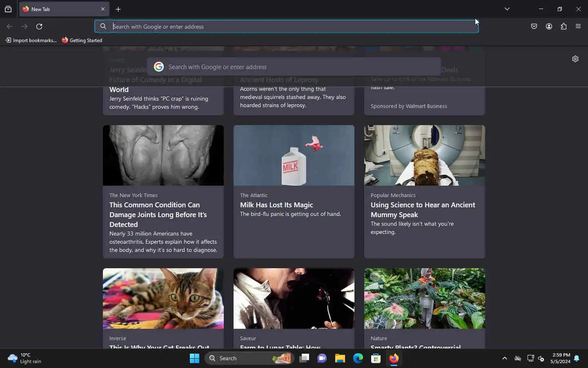Focus the address bar search field

point(287,27)
